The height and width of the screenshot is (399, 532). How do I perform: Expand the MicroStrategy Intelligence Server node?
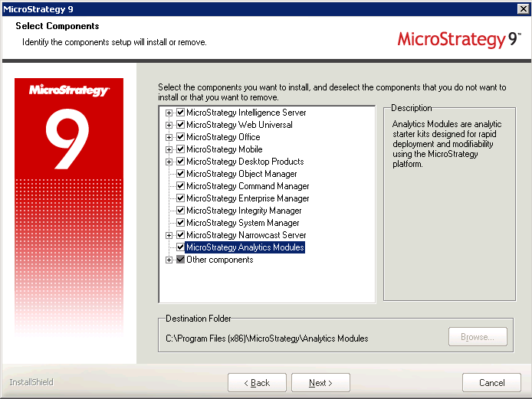click(x=169, y=113)
